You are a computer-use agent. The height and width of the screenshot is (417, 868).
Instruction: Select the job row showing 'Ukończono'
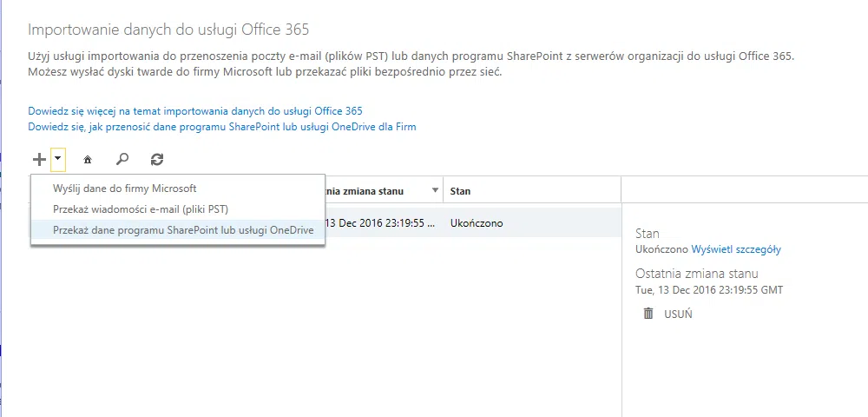pyautogui.click(x=476, y=223)
